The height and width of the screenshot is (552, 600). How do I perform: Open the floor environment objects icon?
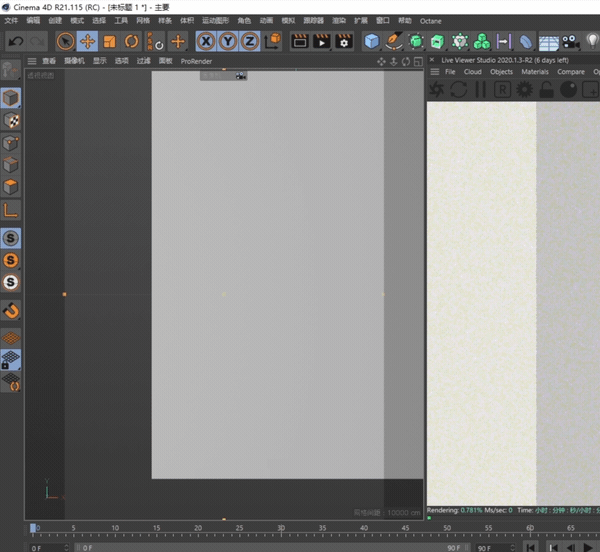coord(548,42)
